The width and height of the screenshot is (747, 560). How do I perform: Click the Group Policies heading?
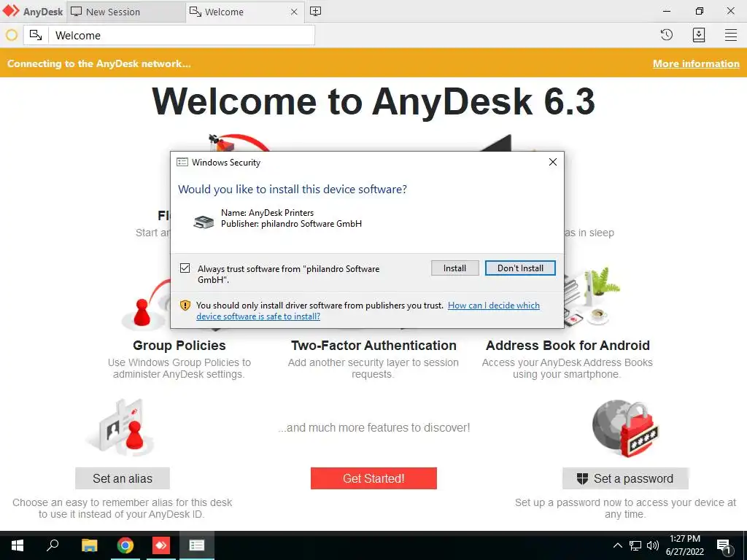click(x=179, y=345)
